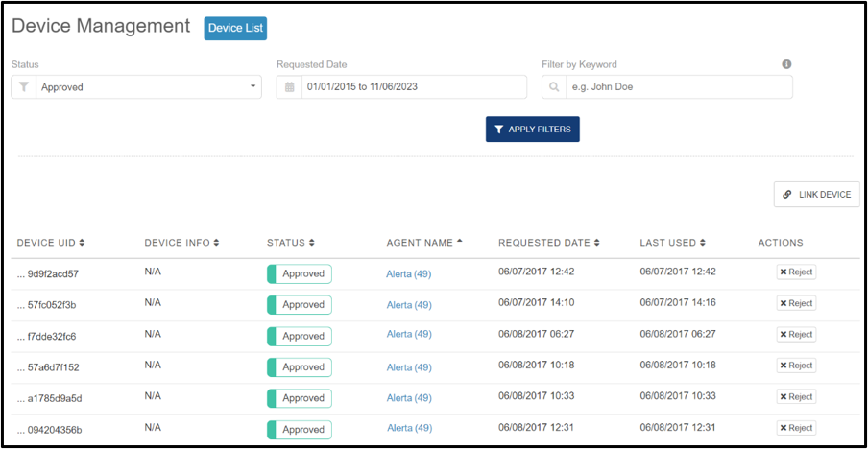Sort by Status column arrows
The image size is (868, 449).
[312, 243]
